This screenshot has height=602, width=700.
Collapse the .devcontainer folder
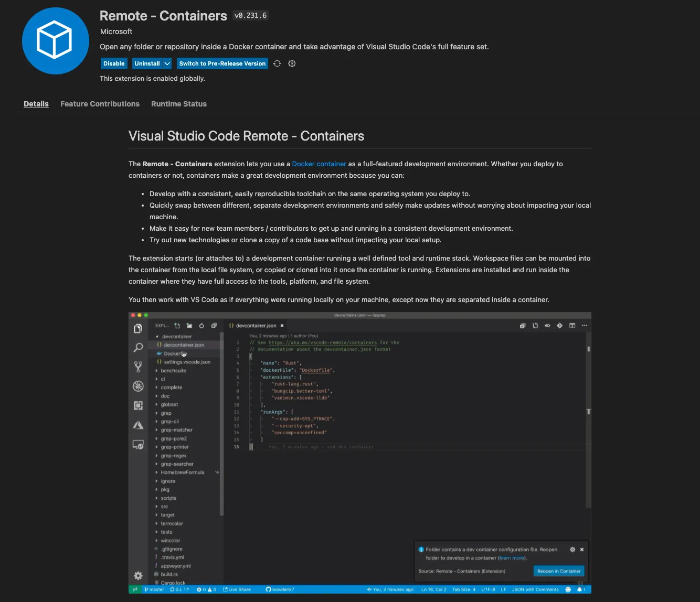click(175, 336)
